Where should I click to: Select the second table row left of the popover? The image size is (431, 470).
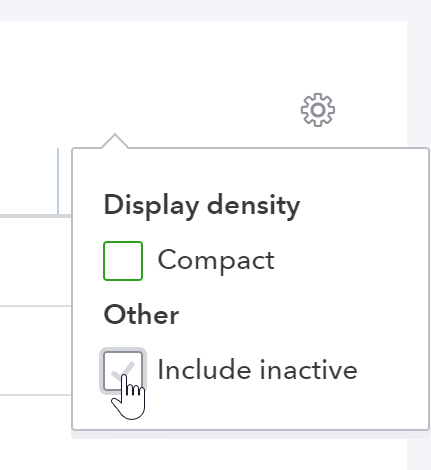36,350
